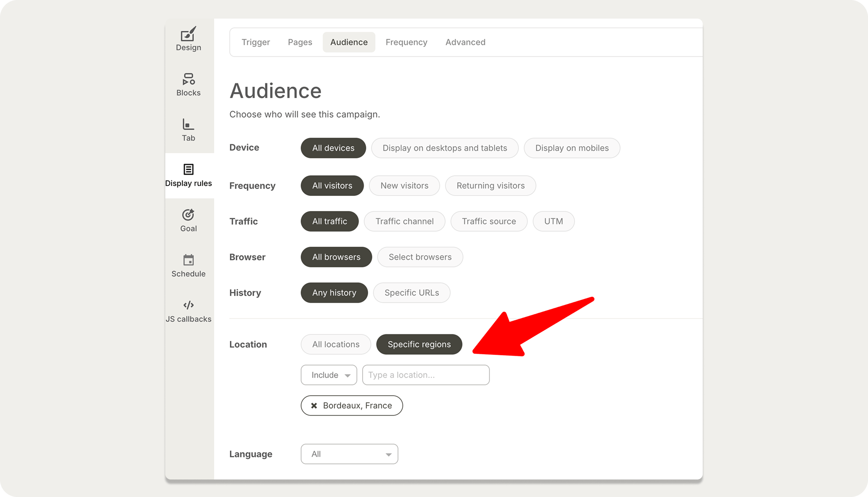
Task: Remove Bordeaux, France with the X icon
Action: pyautogui.click(x=314, y=405)
